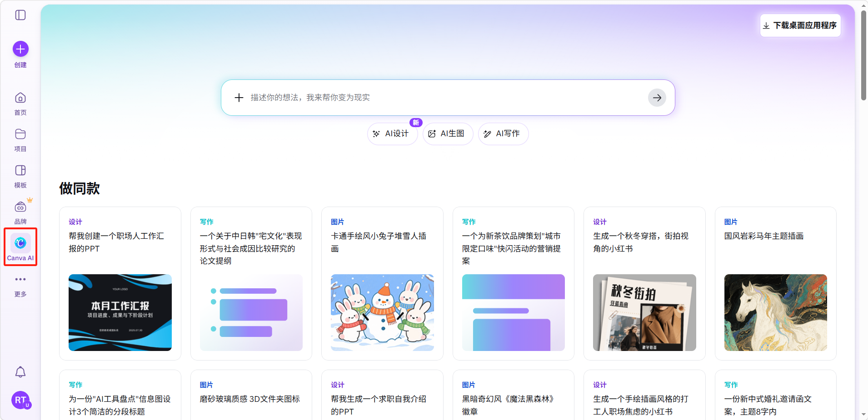868x420 pixels.
Task: Click 下载桌面应用程序 download button
Action: [x=800, y=25]
